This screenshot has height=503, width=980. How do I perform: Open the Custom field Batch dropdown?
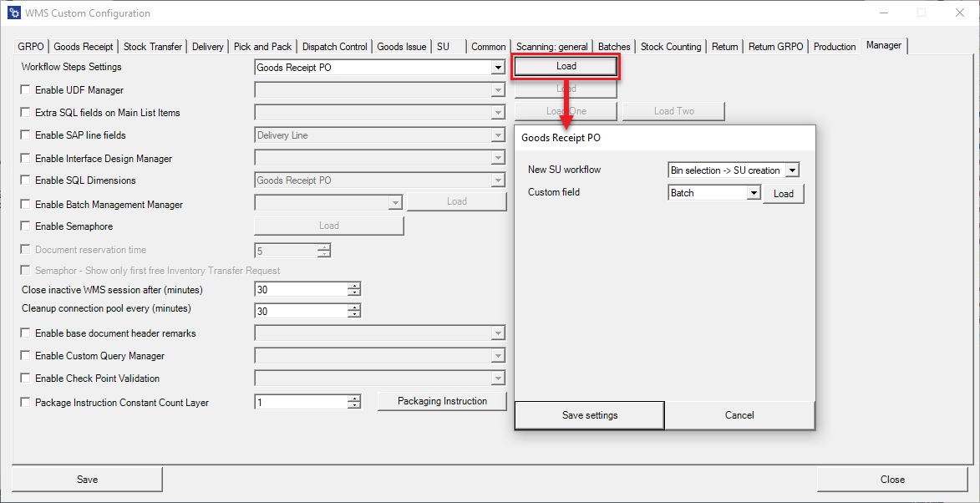(753, 193)
